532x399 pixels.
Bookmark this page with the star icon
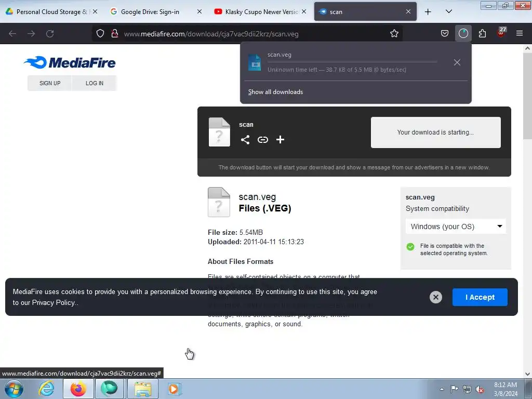[394, 34]
